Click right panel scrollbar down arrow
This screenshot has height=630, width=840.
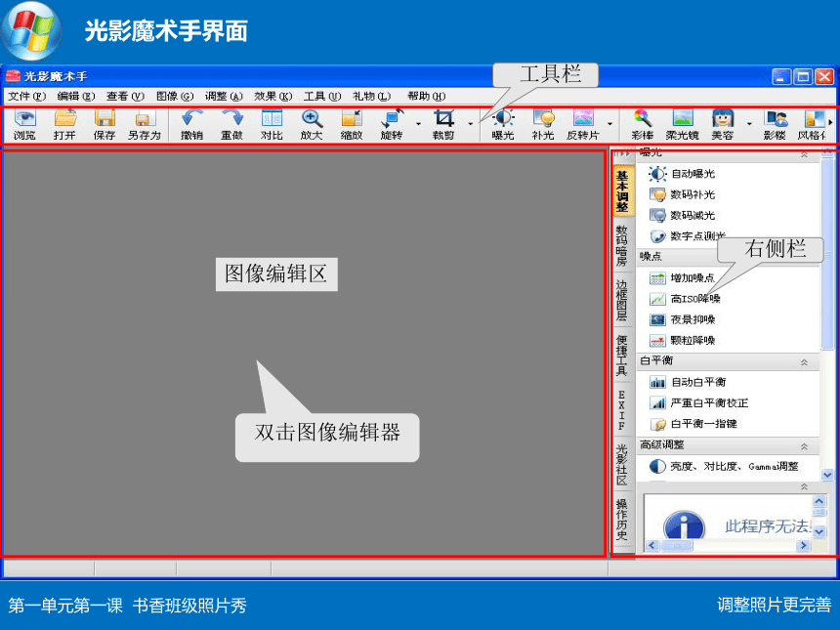point(827,475)
